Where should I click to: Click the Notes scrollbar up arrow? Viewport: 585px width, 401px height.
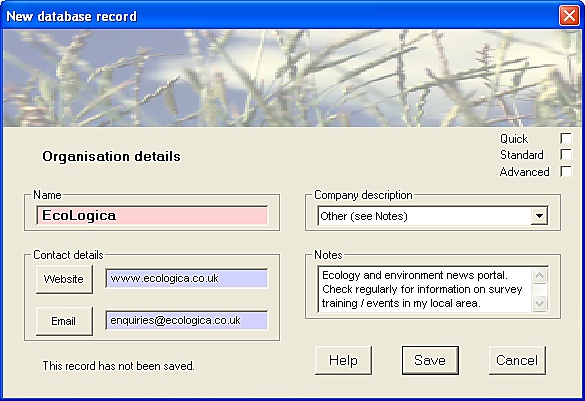tap(539, 276)
